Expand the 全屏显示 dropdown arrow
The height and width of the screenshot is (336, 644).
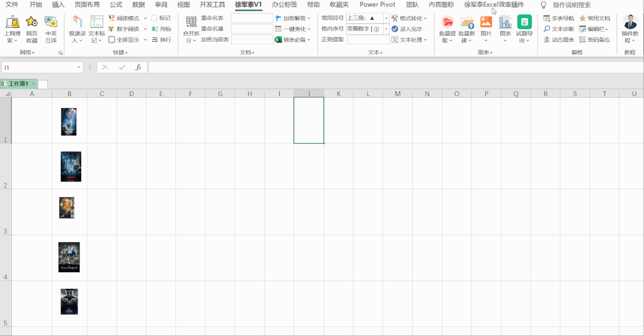click(x=146, y=39)
